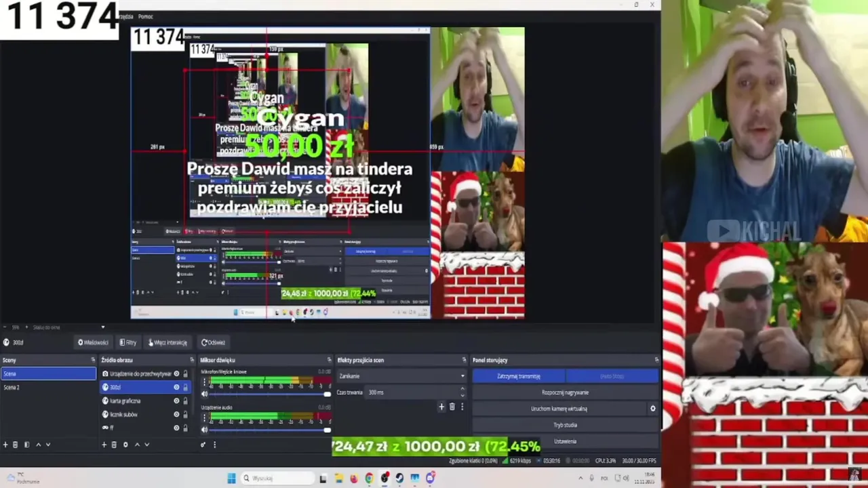Viewport: 868px width, 488px height.
Task: Hide the karta graficzna source
Action: (x=176, y=401)
